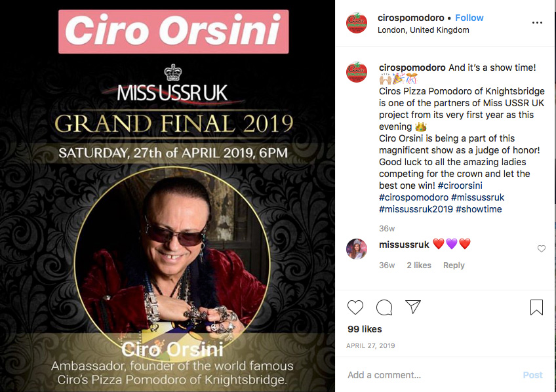Save post with the bookmark icon
Viewport: 556px width, 392px height.
tap(536, 307)
